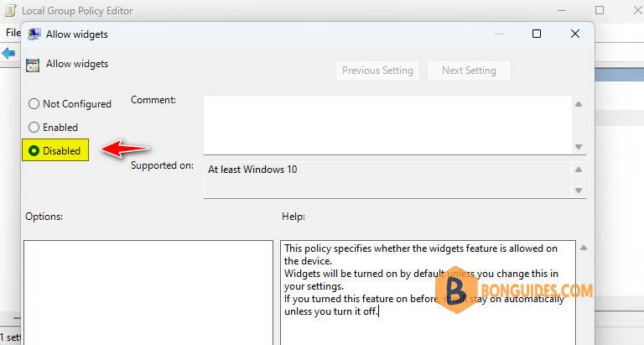The width and height of the screenshot is (644, 345).
Task: Click the Previous Setting button
Action: coord(377,71)
